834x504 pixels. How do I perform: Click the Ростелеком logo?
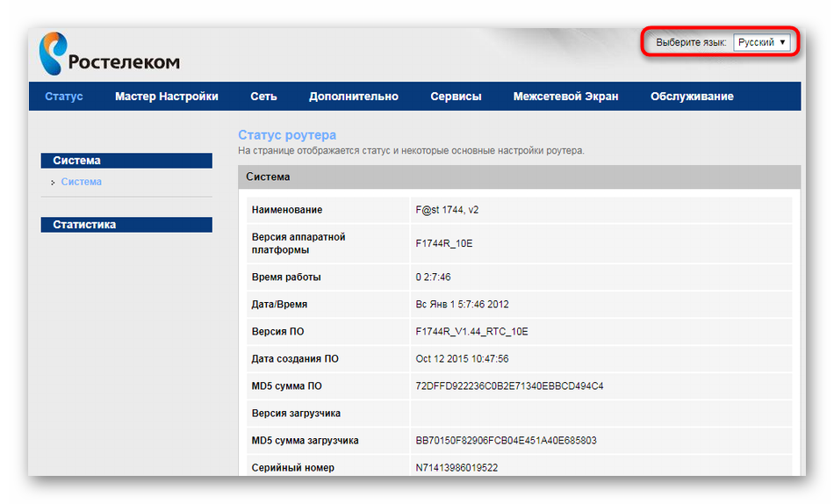tap(109, 54)
